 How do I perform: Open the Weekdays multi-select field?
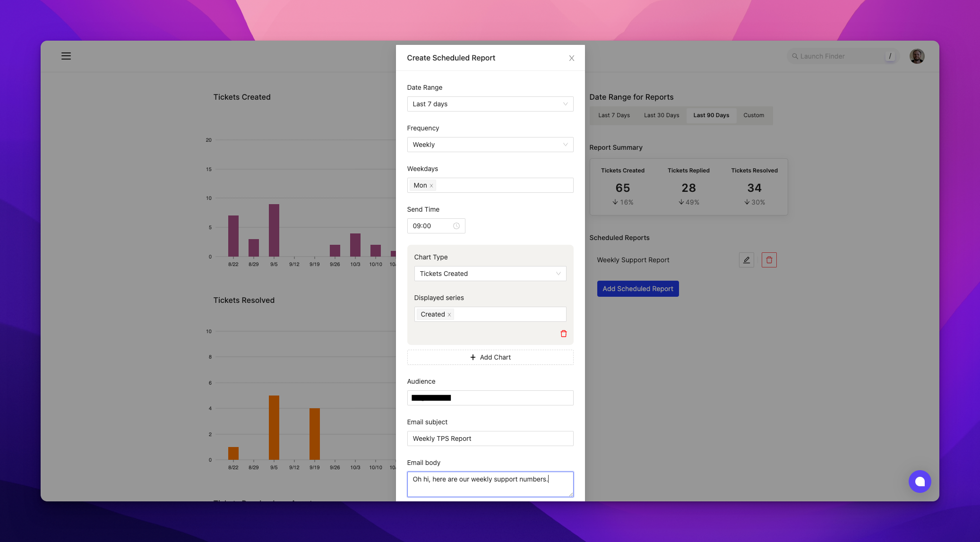pyautogui.click(x=490, y=185)
